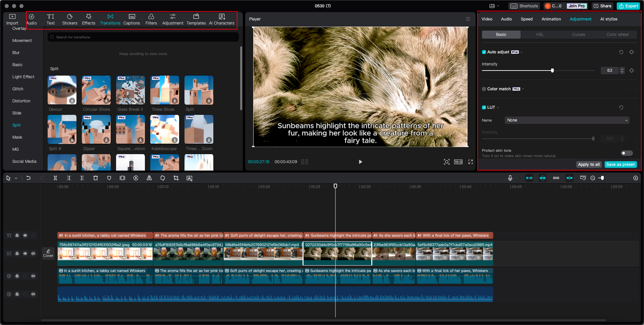Open the Effects panel icon
Image resolution: width=644 pixels, height=325 pixels.
tap(89, 20)
